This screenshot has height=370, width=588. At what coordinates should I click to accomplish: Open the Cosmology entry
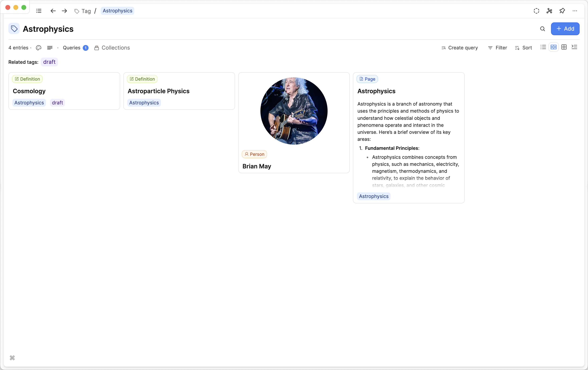click(29, 91)
